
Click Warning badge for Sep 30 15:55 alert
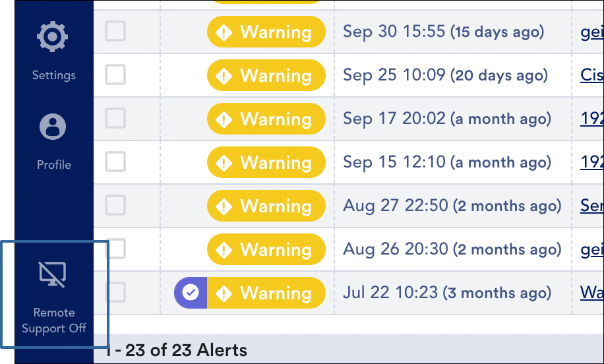[x=266, y=32]
